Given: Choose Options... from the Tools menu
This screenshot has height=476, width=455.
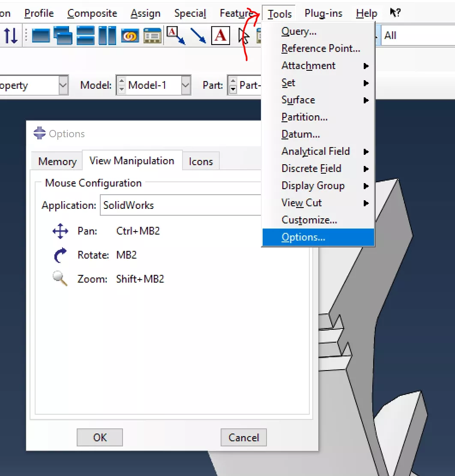Looking at the screenshot, I should click(303, 237).
